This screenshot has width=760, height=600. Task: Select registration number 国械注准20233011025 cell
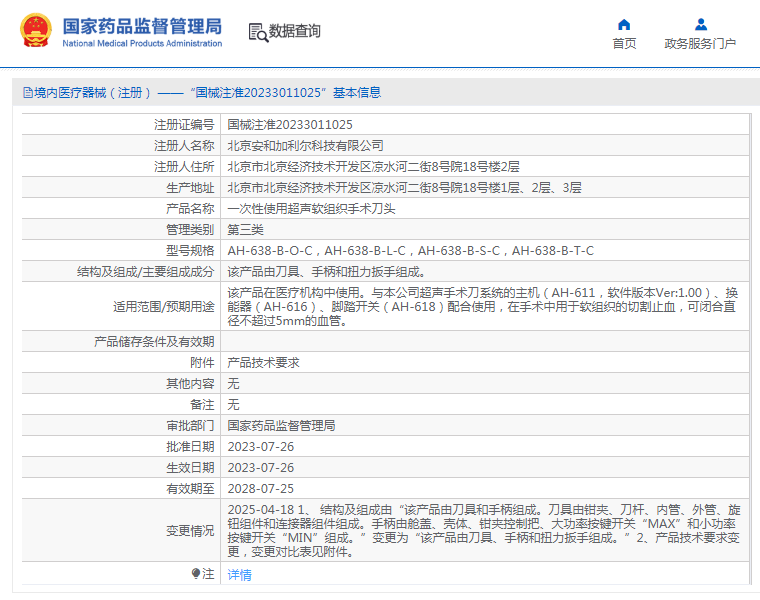click(290, 125)
